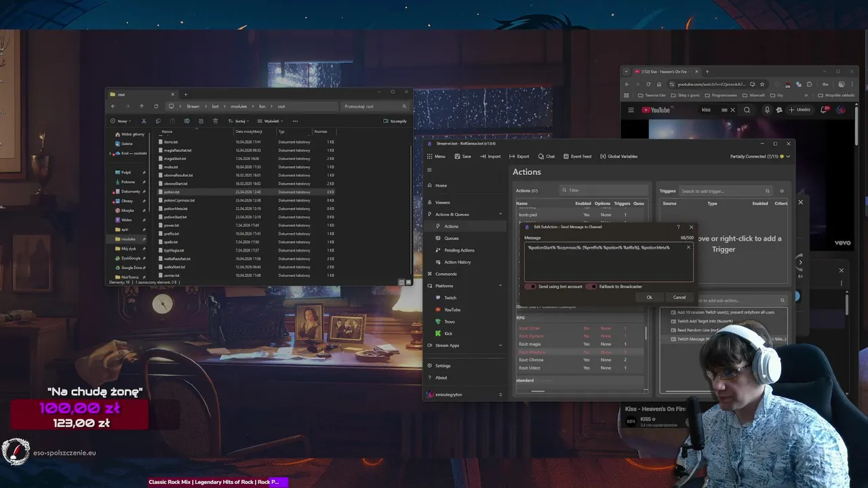Image resolution: width=868 pixels, height=488 pixels.
Task: Open Action History in the sidebar
Action: click(x=457, y=262)
